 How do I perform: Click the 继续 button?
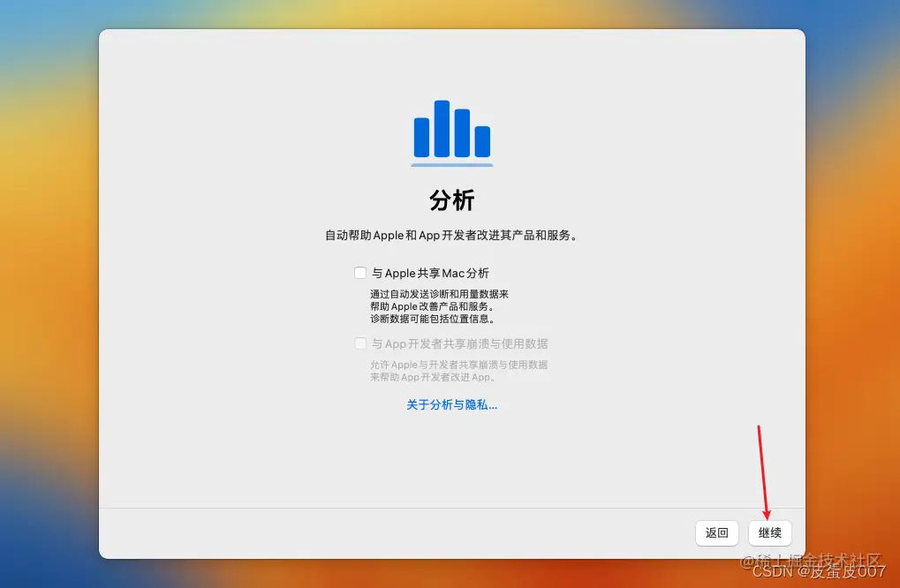coord(769,533)
